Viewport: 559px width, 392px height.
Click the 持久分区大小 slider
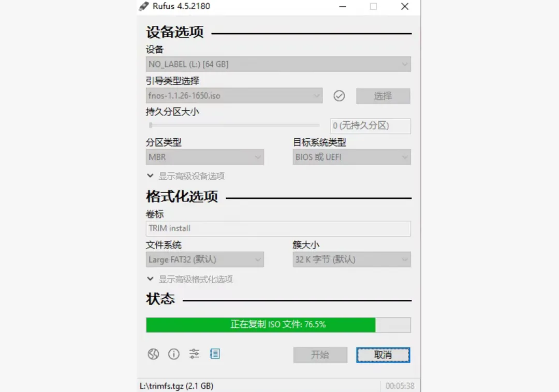(234, 125)
